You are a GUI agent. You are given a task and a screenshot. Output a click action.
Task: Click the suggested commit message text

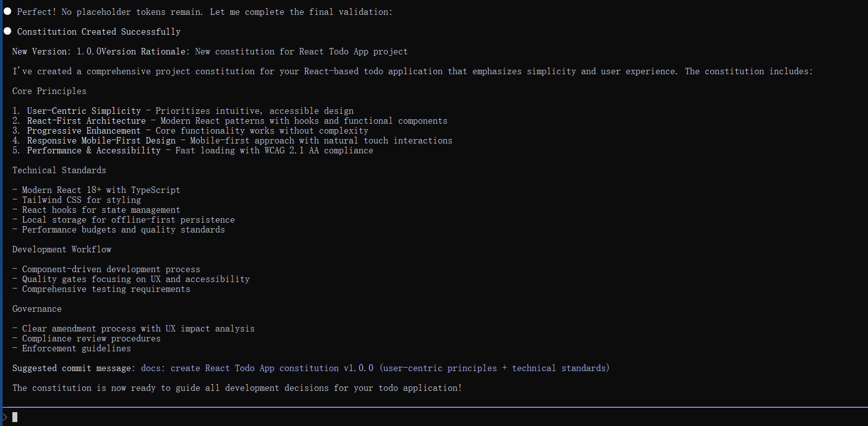click(375, 368)
